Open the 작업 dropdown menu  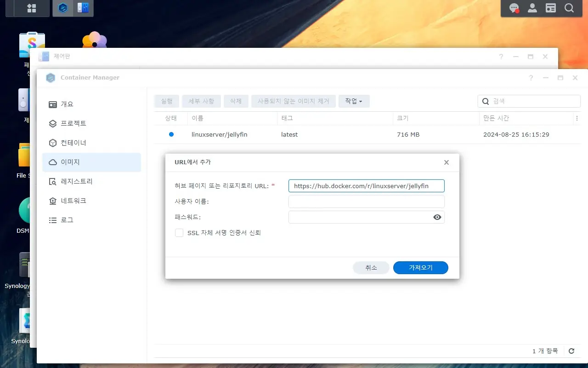[x=354, y=101]
